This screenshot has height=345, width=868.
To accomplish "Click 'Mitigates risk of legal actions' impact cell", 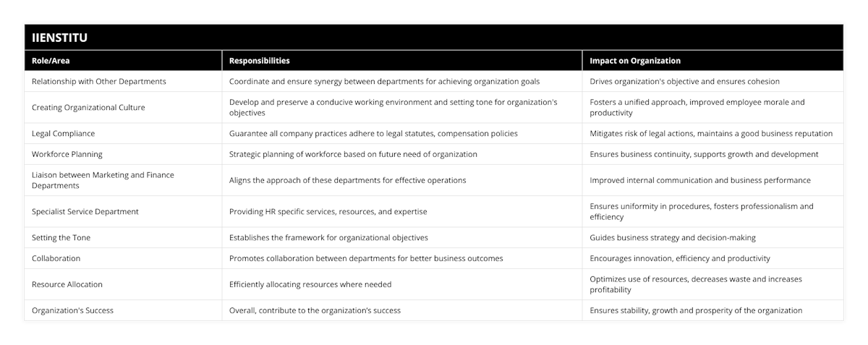I will (711, 134).
